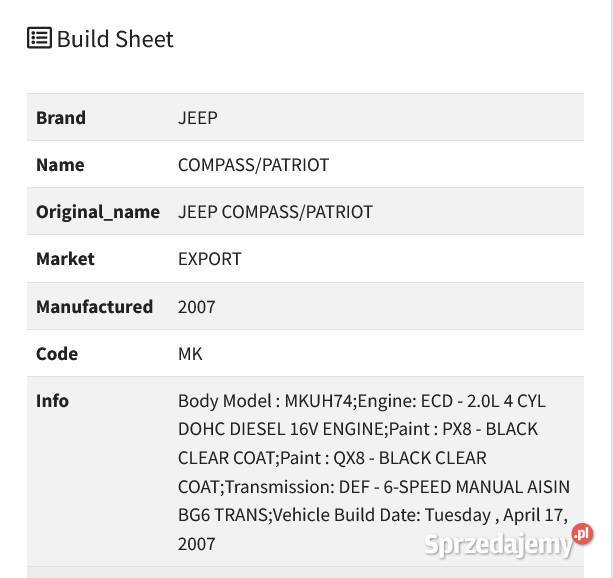Select the Manufactured row label
The width and height of the screenshot is (613, 578).
click(x=94, y=306)
